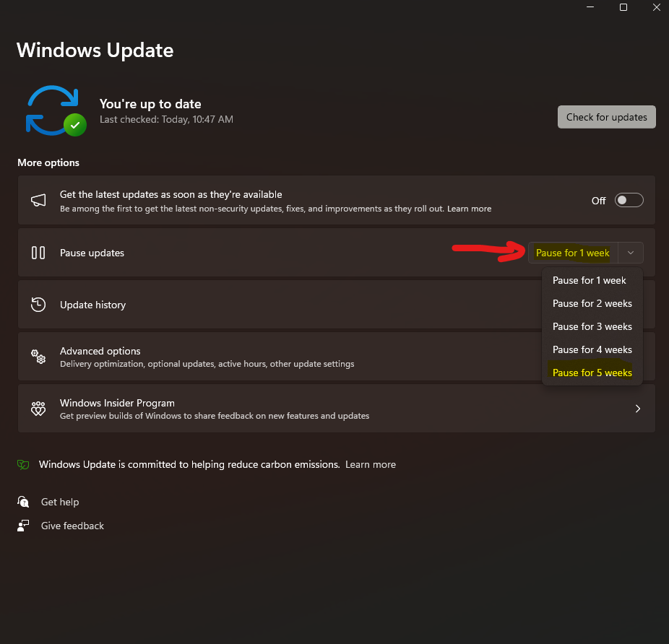
Task: Click the Windows Update page title
Action: tap(95, 51)
